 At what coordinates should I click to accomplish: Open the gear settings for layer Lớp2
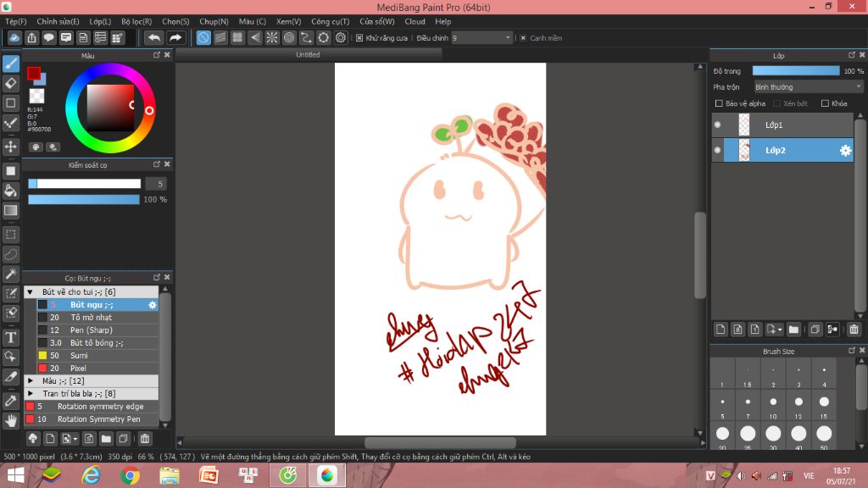point(845,151)
